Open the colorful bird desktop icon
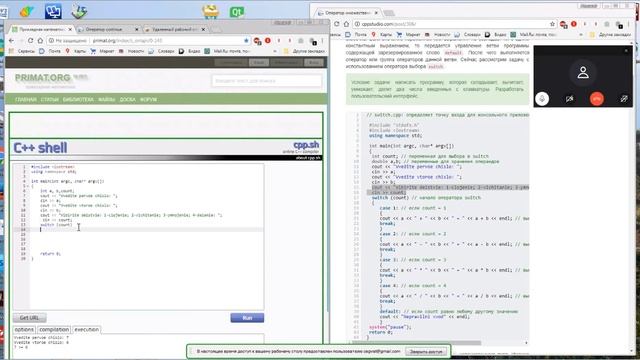The width and height of the screenshot is (640, 360). 27,11
